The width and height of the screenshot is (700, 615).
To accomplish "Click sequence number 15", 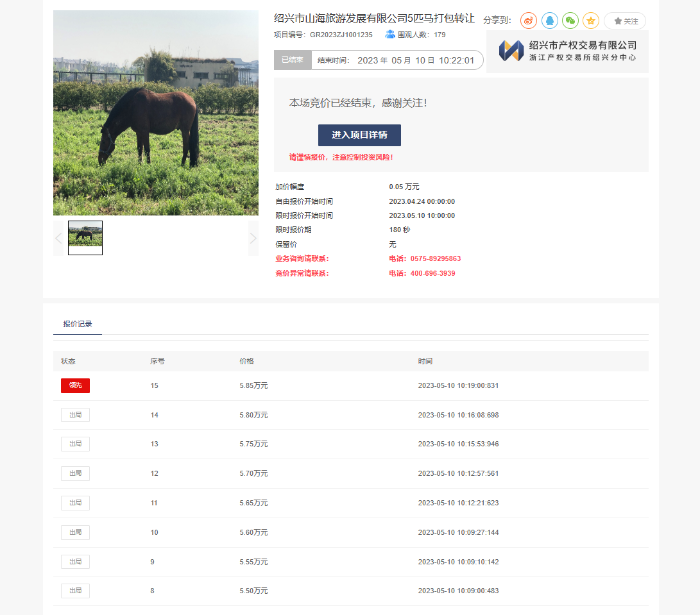I will (155, 385).
